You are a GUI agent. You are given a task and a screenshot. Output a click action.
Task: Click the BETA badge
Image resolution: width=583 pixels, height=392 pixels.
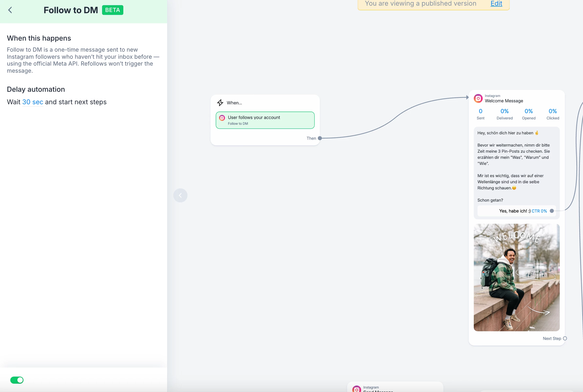tap(113, 10)
